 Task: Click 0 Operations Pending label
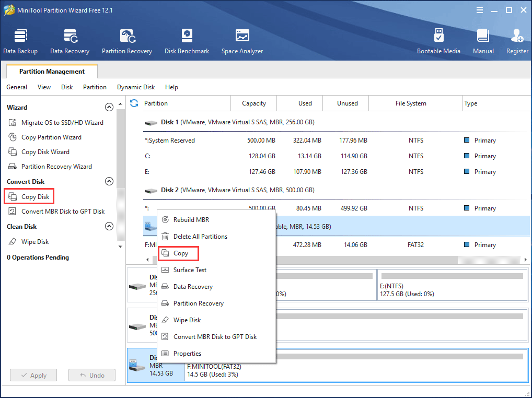38,257
